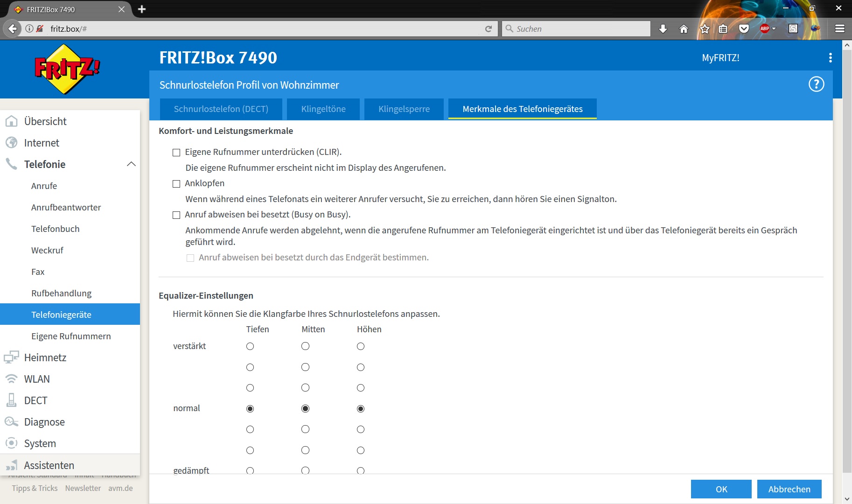This screenshot has width=852, height=504.
Task: Go to browser home icon
Action: point(684,29)
